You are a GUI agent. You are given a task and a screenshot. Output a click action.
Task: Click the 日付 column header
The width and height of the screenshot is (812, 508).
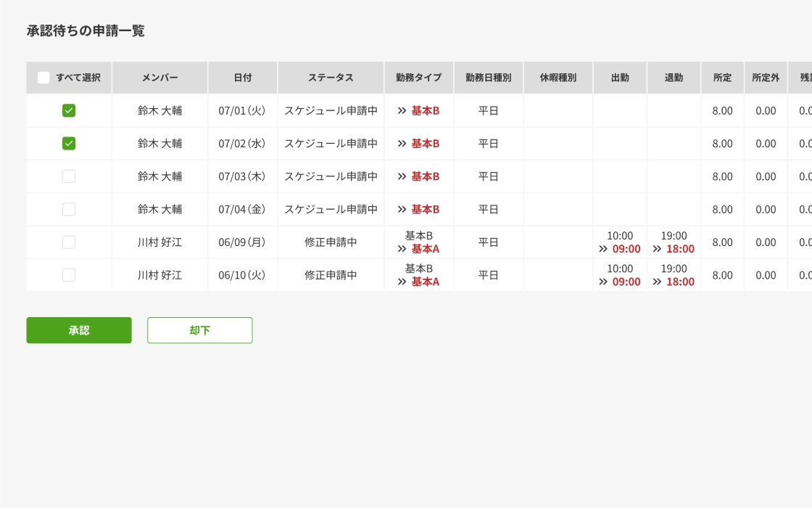pyautogui.click(x=242, y=78)
